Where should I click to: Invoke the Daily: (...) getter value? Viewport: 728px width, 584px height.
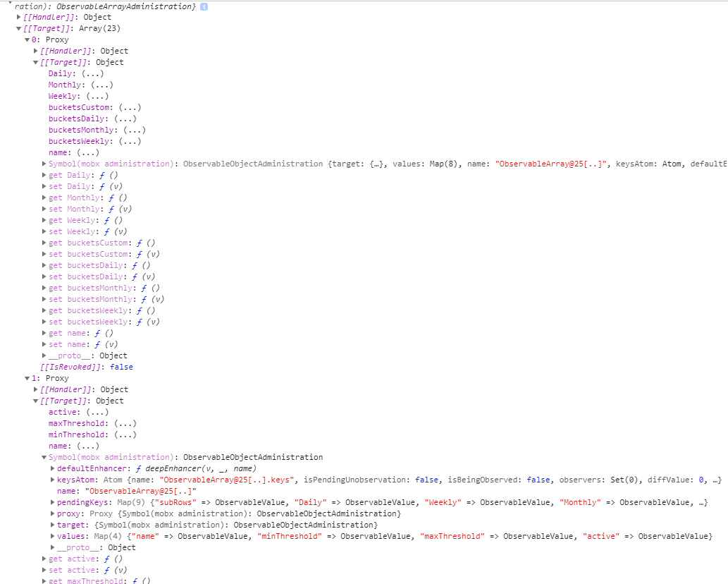[x=92, y=73]
